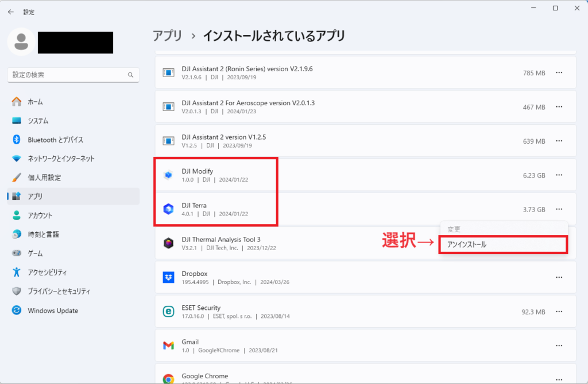Click the Google Chrome app name
The width and height of the screenshot is (588, 384).
205,376
